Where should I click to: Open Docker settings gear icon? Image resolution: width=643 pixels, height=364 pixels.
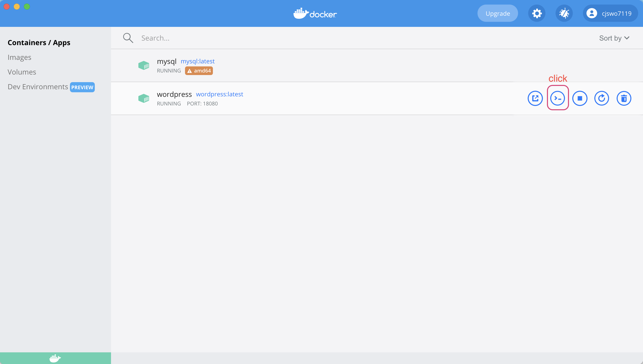coord(537,13)
